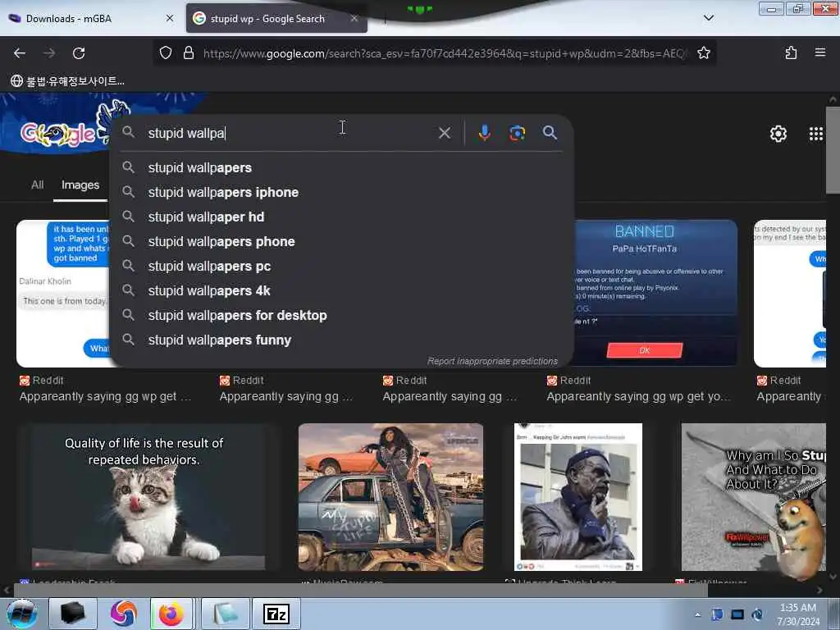840x630 pixels.
Task: Choose suggestion "stupid wallpapers funny"
Action: click(x=340, y=340)
